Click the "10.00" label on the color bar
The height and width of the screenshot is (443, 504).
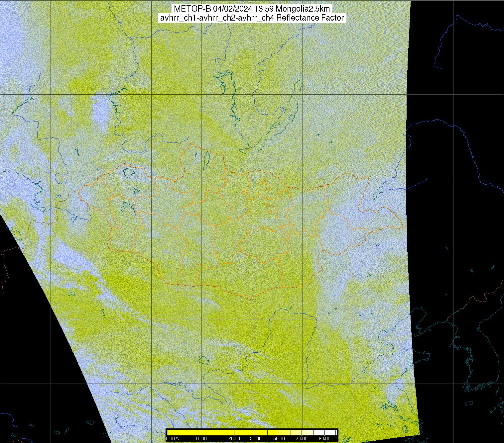(201, 438)
